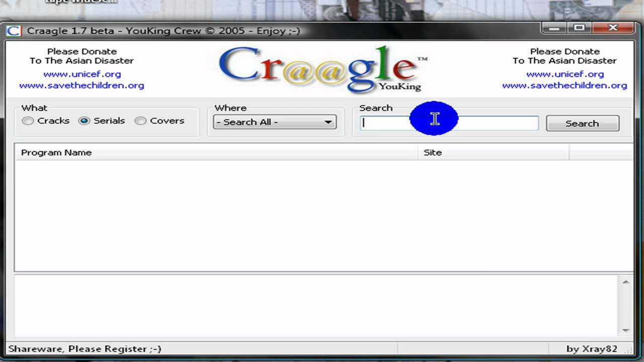The image size is (644, 362).
Task: Open the right www.savethechildren.org link
Action: (x=565, y=85)
